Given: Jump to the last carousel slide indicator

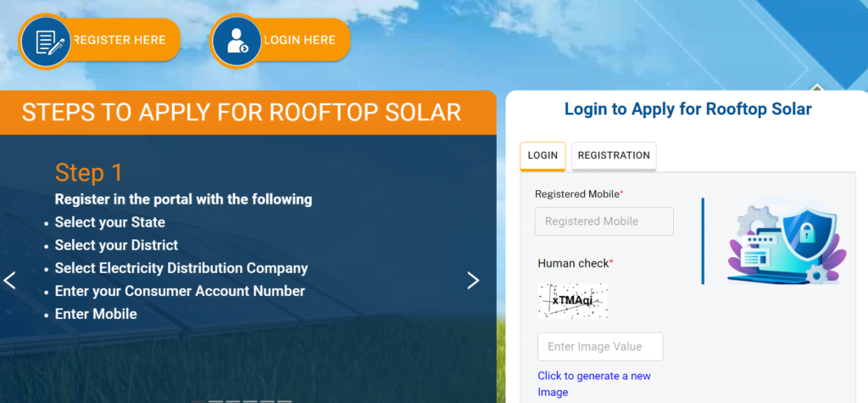Looking at the screenshot, I should 284,400.
